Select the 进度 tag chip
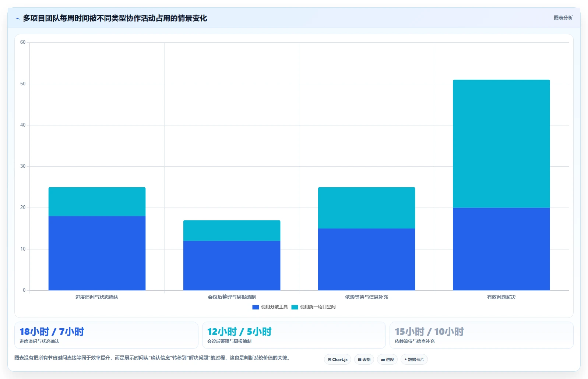588x379 pixels. pyautogui.click(x=387, y=359)
